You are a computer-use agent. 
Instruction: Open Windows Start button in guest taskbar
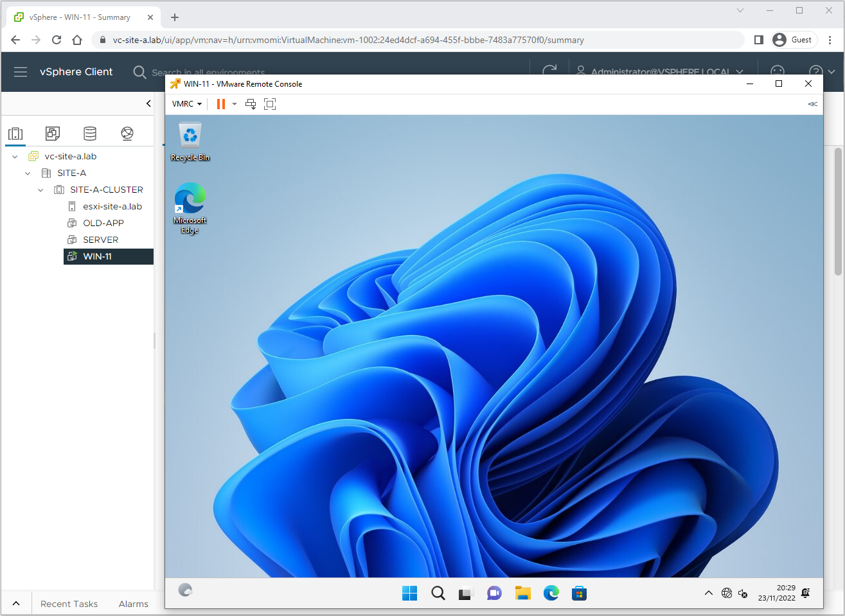coord(409,594)
